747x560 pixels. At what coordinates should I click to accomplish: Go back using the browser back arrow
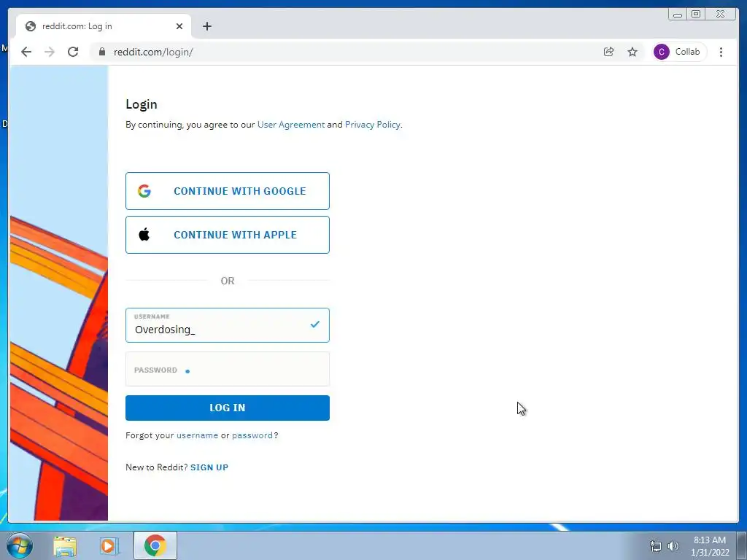coord(26,52)
